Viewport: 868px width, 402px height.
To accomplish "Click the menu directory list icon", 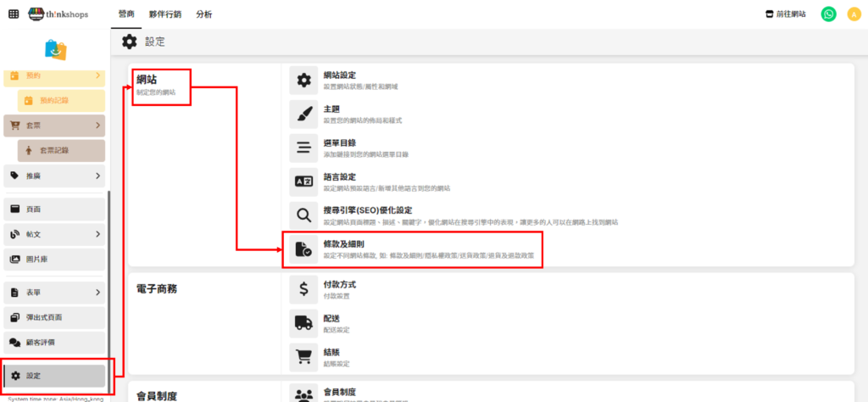I will click(303, 148).
